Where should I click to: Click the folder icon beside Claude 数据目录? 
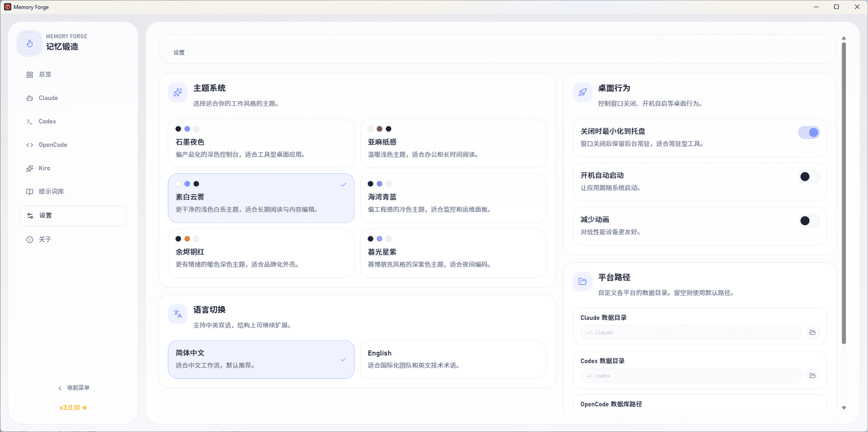(812, 332)
